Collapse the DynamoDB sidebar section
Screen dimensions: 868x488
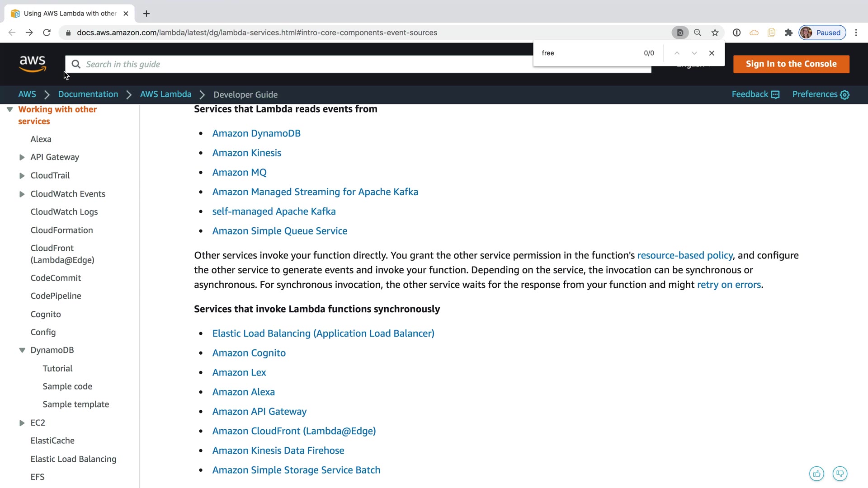(x=22, y=350)
